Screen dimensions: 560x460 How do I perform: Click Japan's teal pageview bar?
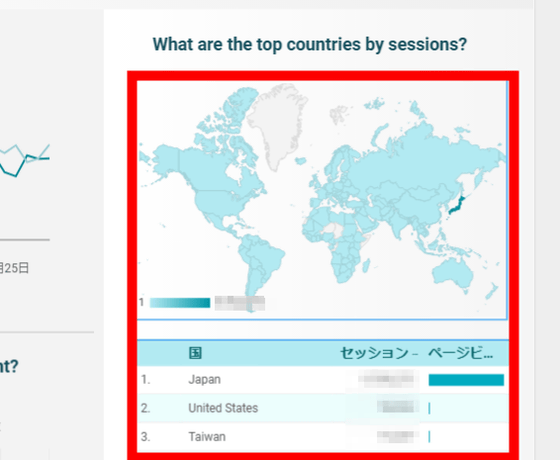[x=466, y=380]
